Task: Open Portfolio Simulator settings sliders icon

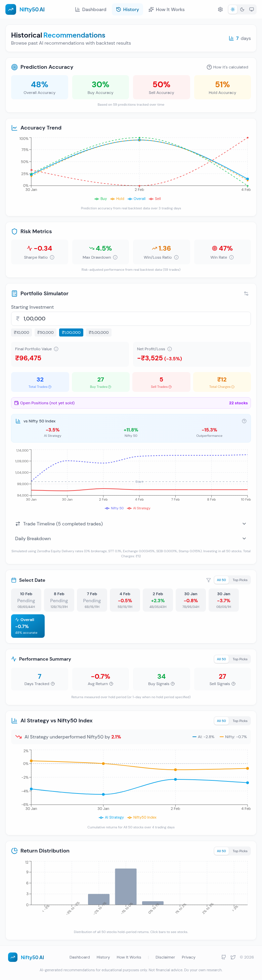Action: click(246, 293)
